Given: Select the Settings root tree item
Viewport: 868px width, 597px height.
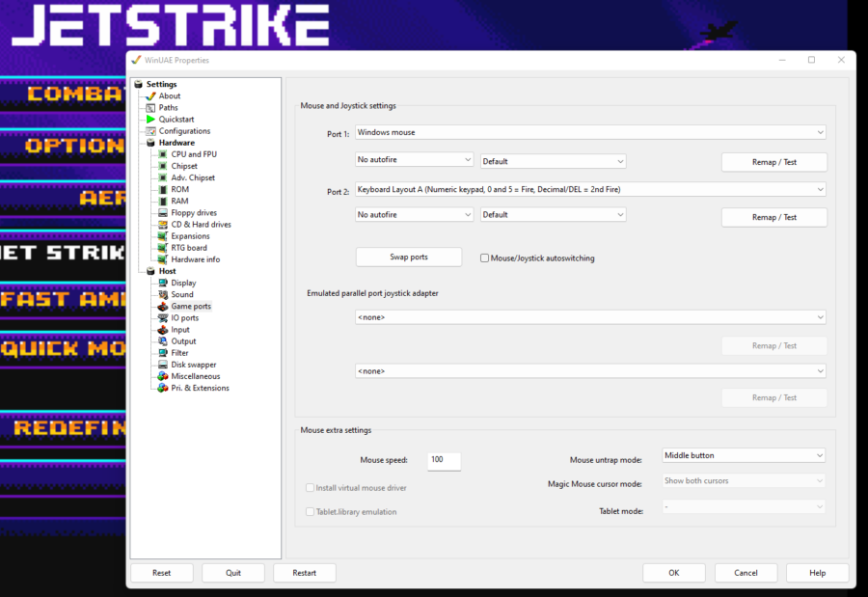Looking at the screenshot, I should tap(162, 84).
